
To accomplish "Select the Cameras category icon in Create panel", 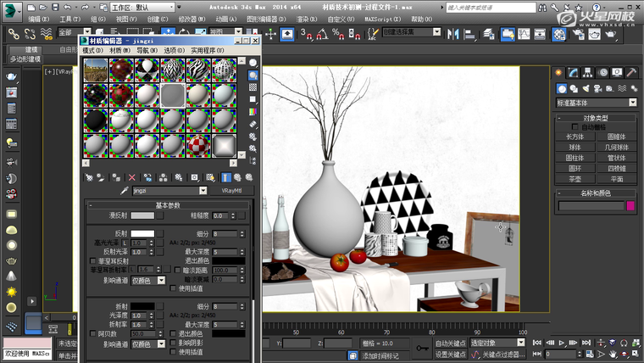I will click(597, 88).
